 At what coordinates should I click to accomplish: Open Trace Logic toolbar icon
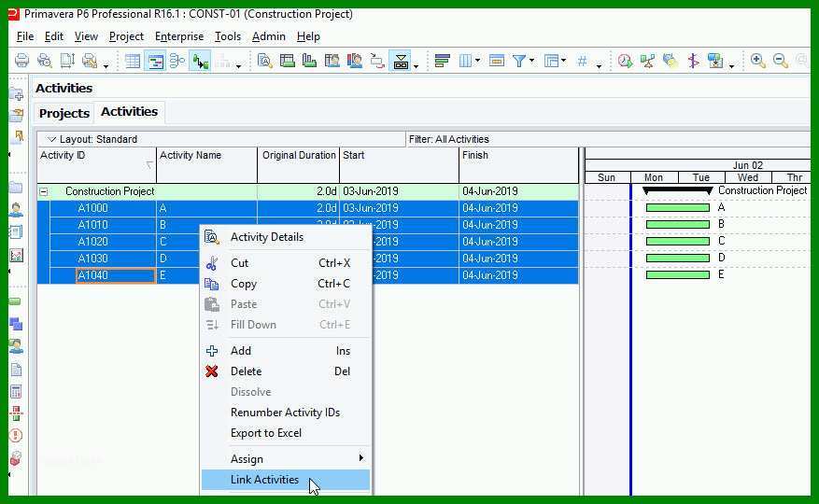tap(377, 61)
